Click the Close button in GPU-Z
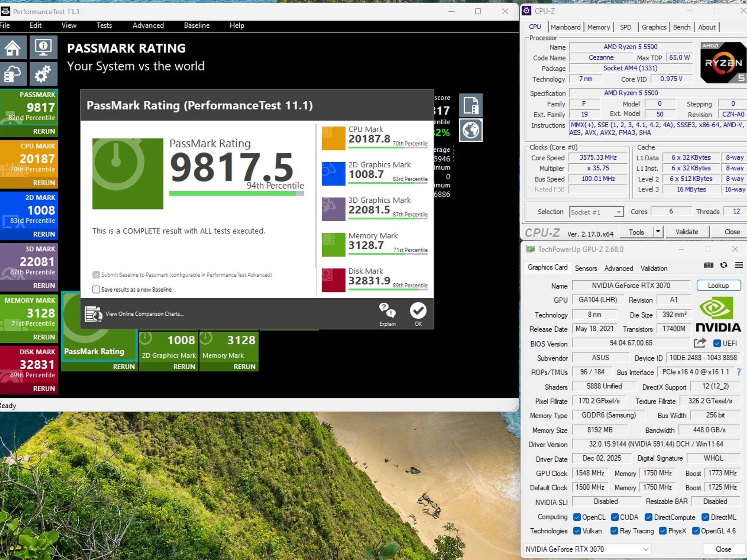Screen dimensions: 747x560 (x=723, y=549)
